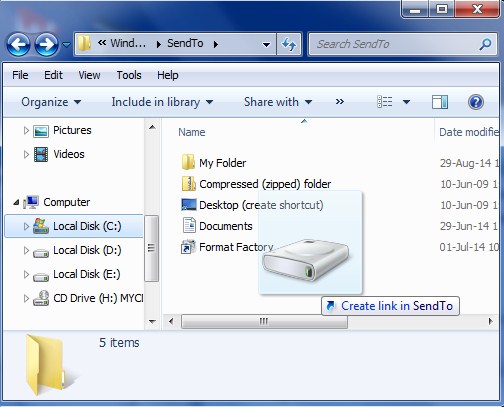Open the View menu
This screenshot has width=504, height=407.
[x=89, y=75]
